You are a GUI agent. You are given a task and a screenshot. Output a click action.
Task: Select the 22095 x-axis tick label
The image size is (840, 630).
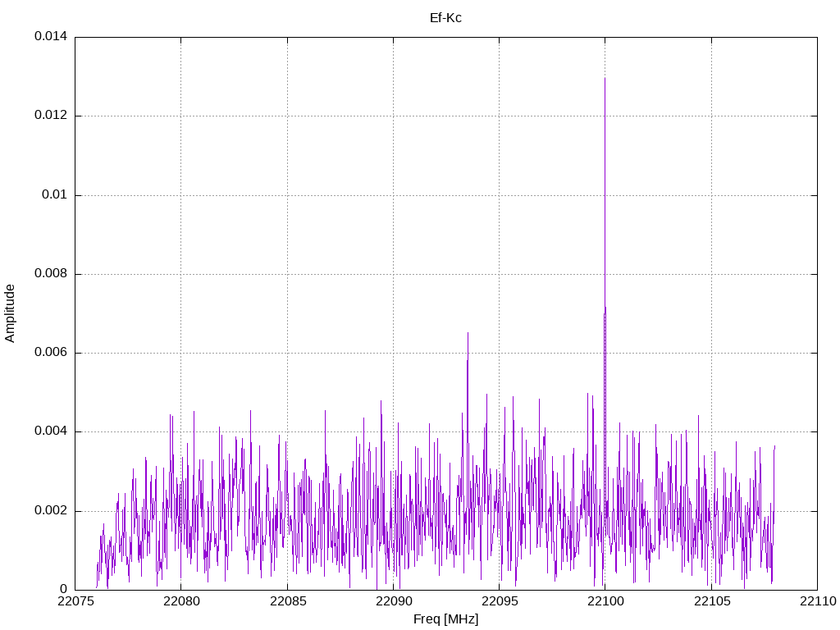click(499, 602)
